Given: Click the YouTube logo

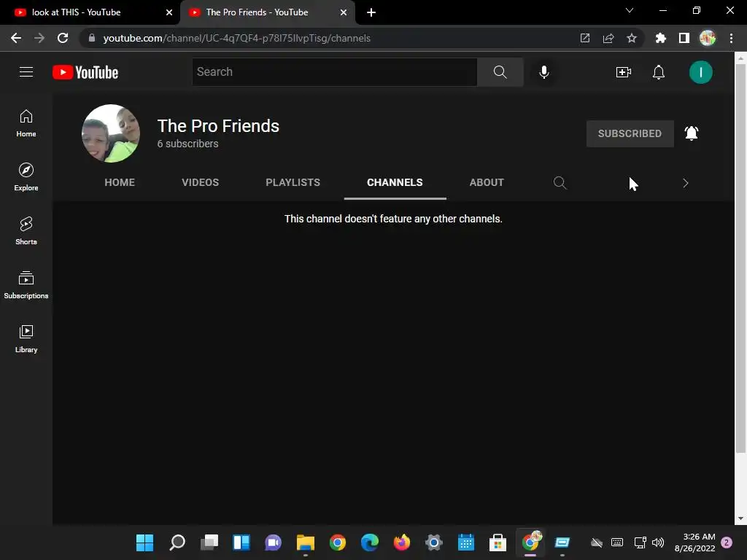Looking at the screenshot, I should pyautogui.click(x=85, y=72).
